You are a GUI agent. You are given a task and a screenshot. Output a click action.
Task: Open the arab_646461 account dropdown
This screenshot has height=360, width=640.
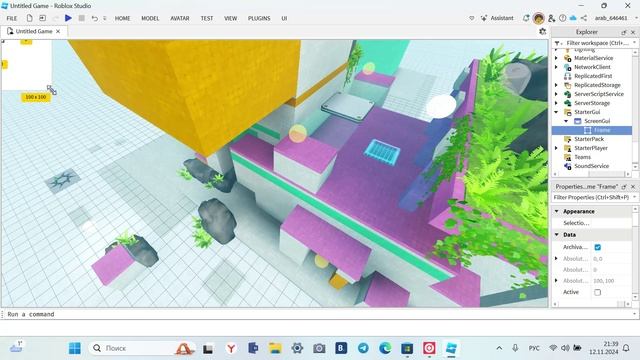(616, 18)
